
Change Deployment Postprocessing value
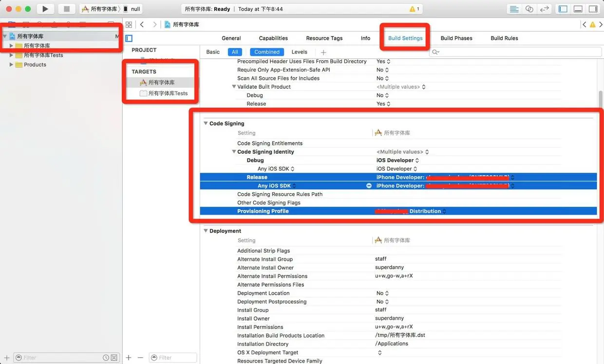click(x=383, y=302)
